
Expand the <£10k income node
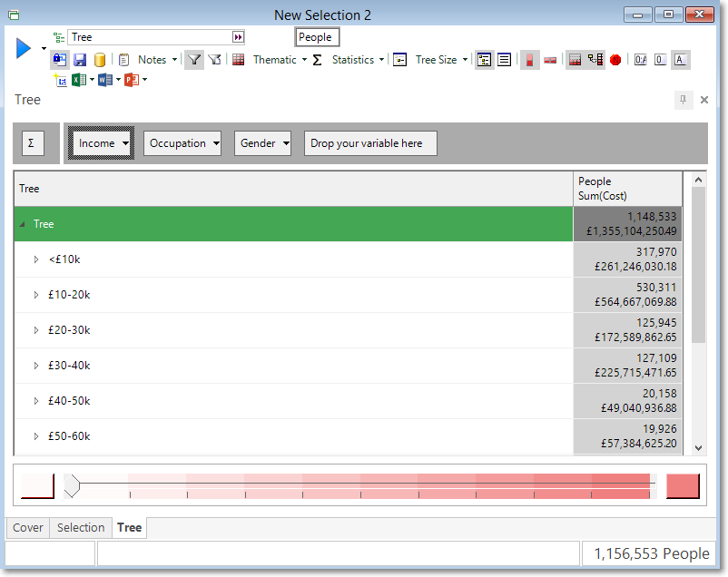tap(36, 259)
